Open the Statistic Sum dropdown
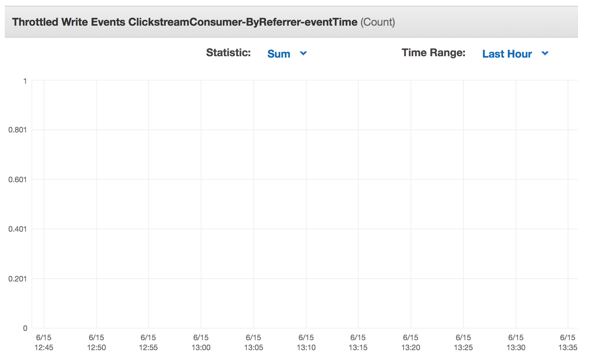The image size is (590, 364). [287, 54]
